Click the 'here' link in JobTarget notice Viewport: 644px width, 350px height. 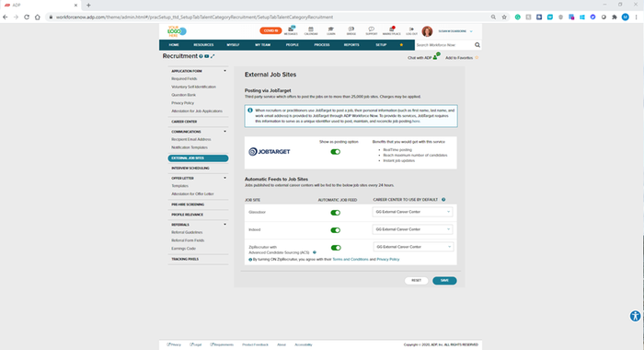point(416,122)
